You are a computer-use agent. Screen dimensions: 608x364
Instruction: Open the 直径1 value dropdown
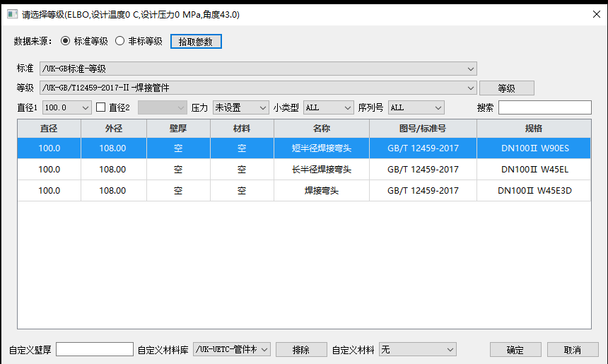pyautogui.click(x=67, y=107)
